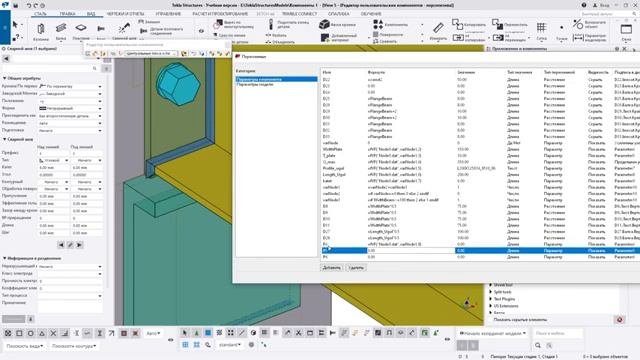Screen dimensions: 640x360
Task: Click the Значение column header
Action: pos(466,72)
